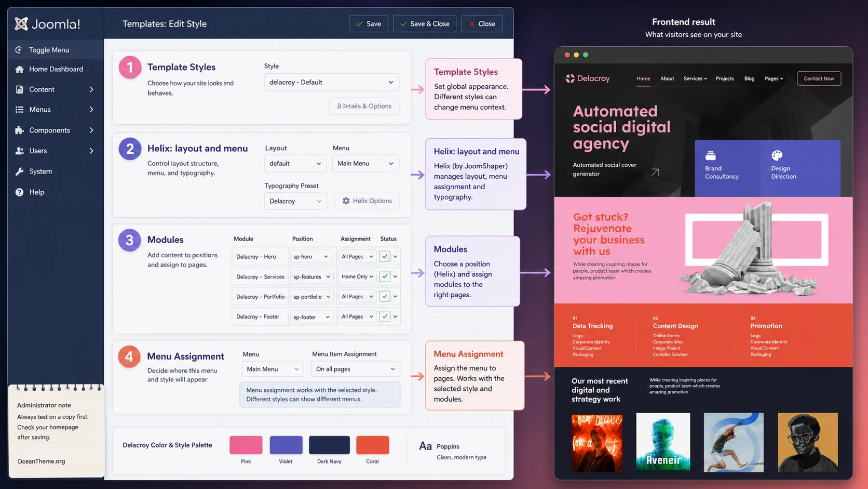Toggle status checkbox for Delacroy – Hero
Viewport: 868px width, 489px height.
385,256
